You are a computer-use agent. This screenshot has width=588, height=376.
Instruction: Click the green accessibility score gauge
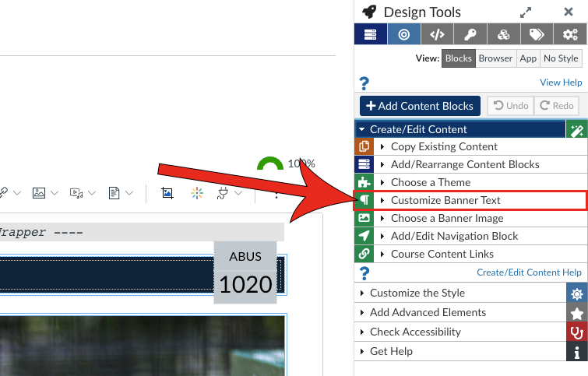point(270,163)
